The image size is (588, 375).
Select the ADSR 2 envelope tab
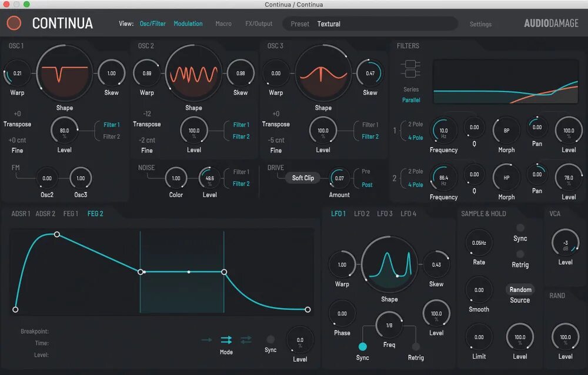pyautogui.click(x=45, y=214)
